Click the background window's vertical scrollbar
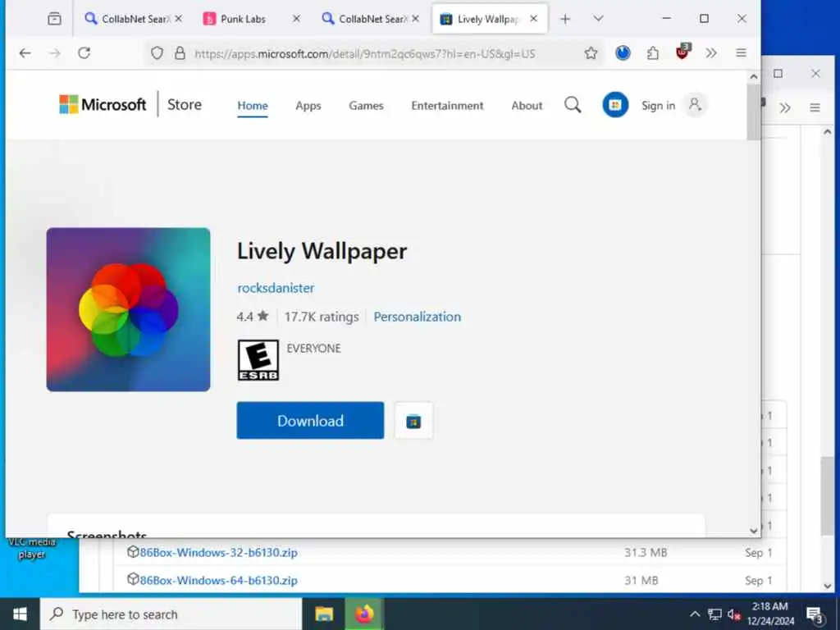Screen dimensions: 840x630 point(827,496)
